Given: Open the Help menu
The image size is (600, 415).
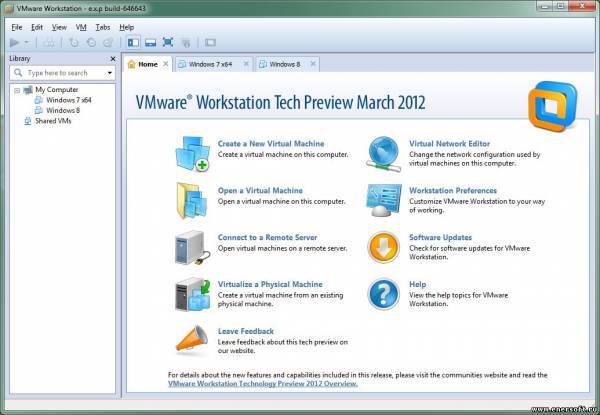Looking at the screenshot, I should point(126,27).
